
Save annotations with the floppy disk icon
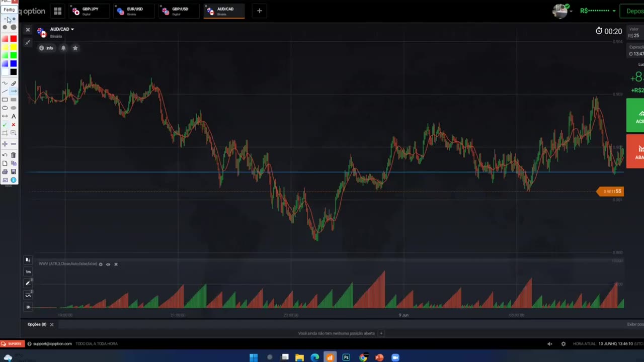tap(14, 171)
